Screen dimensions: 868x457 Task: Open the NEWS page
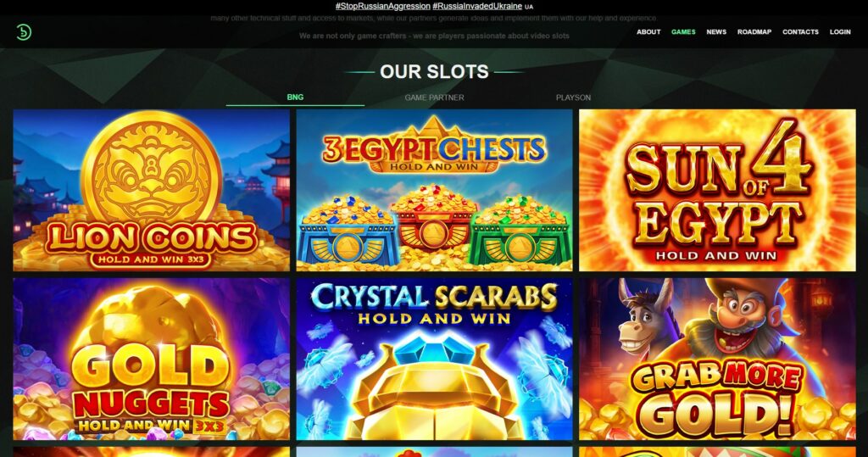(716, 32)
